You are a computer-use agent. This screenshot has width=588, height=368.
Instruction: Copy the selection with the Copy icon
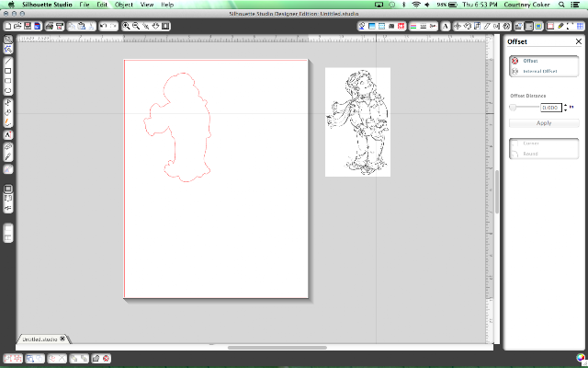(72, 26)
